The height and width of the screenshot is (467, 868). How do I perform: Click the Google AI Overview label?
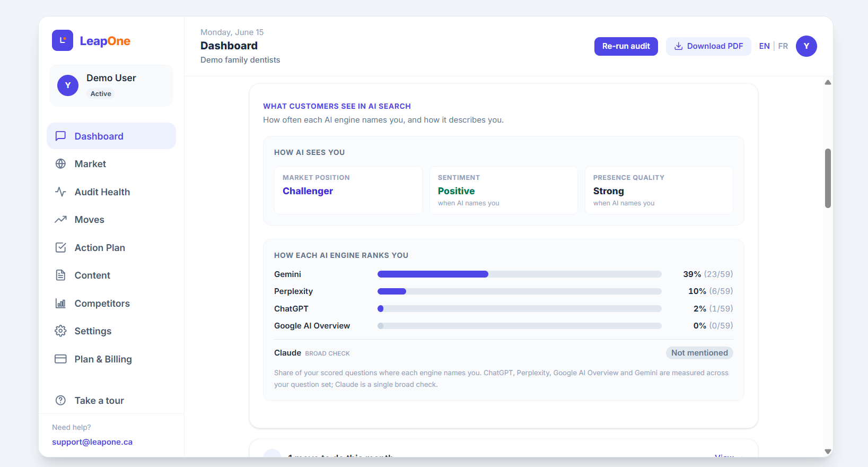point(312,325)
